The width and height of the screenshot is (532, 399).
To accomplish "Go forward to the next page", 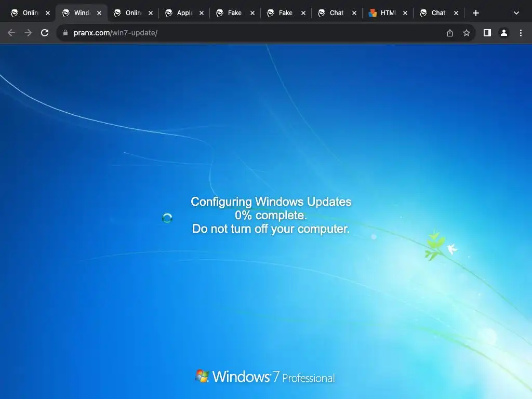I will [x=28, y=33].
